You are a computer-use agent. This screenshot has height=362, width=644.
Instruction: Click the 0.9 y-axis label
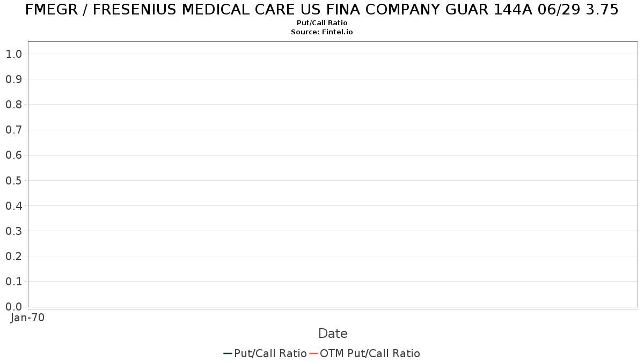13,79
